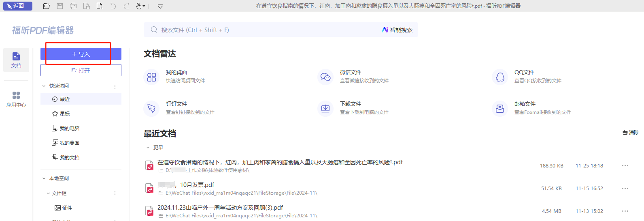Click the PDF icon of 2024.11.23 file
Screen dimensions: 644x221
pyautogui.click(x=149, y=211)
